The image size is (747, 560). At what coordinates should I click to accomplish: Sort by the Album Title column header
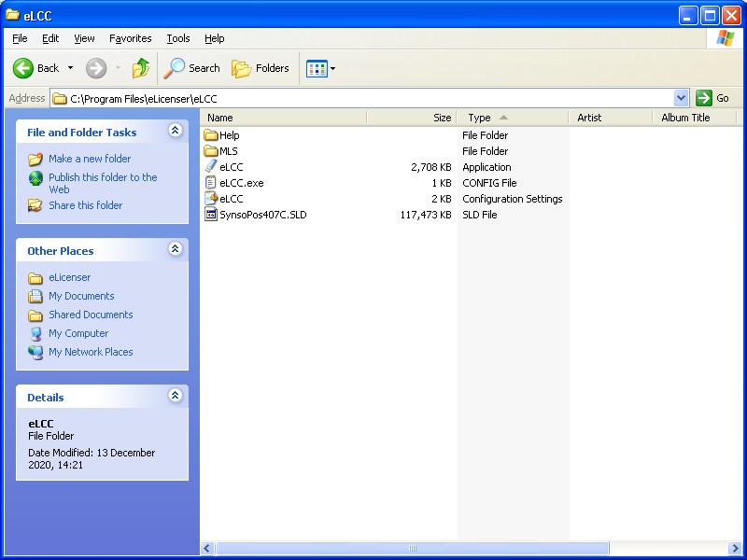coord(694,118)
